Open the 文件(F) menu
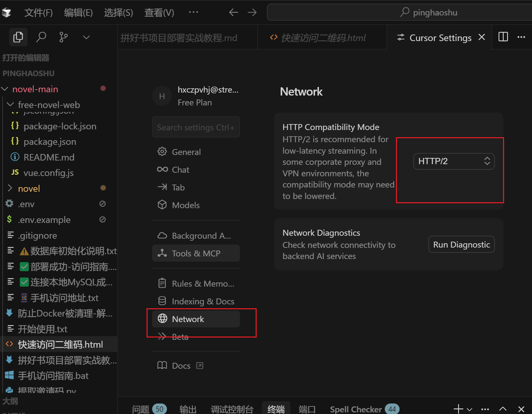532x414 pixels. [38, 12]
